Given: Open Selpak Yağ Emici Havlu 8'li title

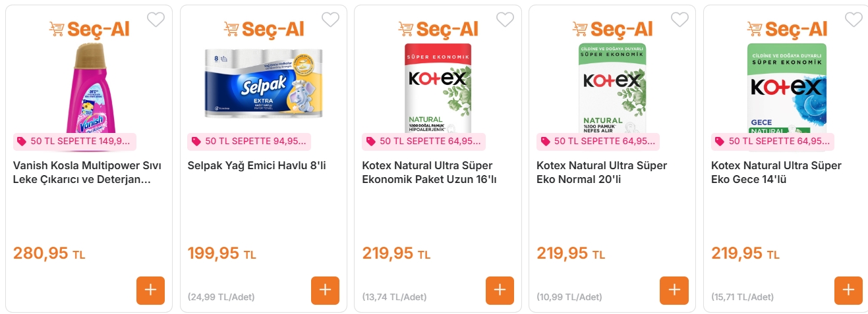Looking at the screenshot, I should [x=256, y=166].
